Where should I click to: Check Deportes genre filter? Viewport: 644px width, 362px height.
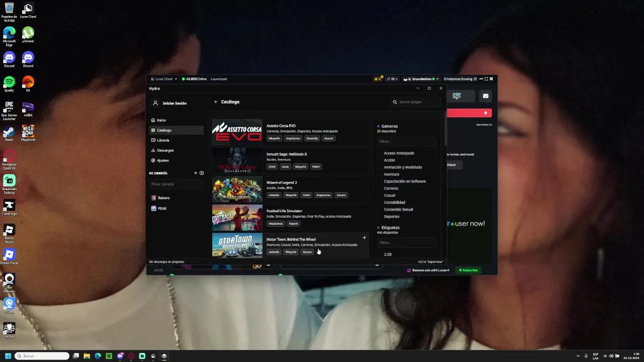(x=388, y=216)
